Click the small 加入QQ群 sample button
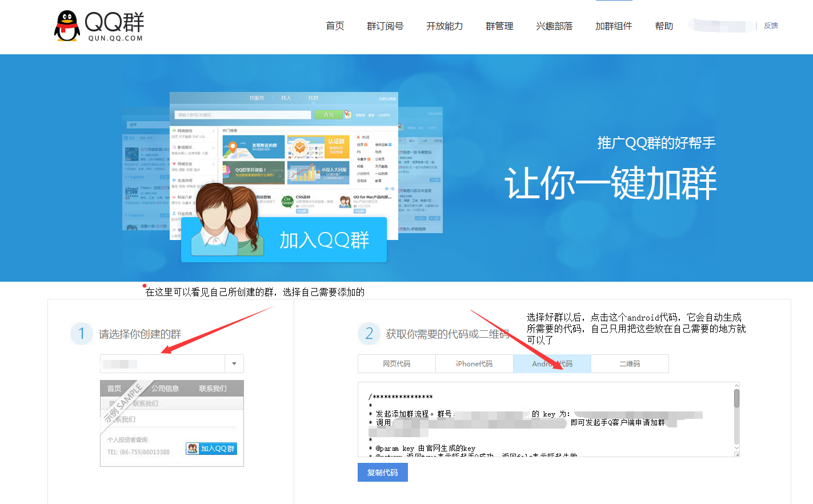The width and height of the screenshot is (813, 504). (211, 449)
